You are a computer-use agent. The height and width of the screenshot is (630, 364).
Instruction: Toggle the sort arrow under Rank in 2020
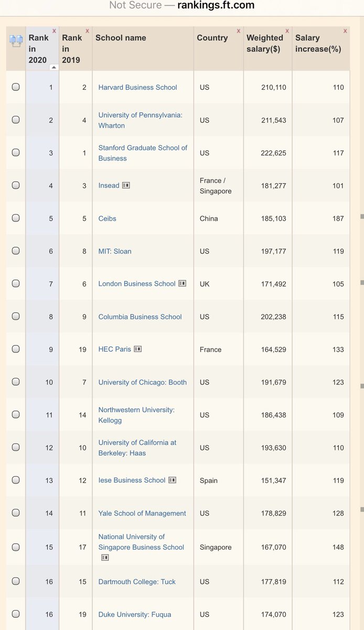(x=53, y=68)
